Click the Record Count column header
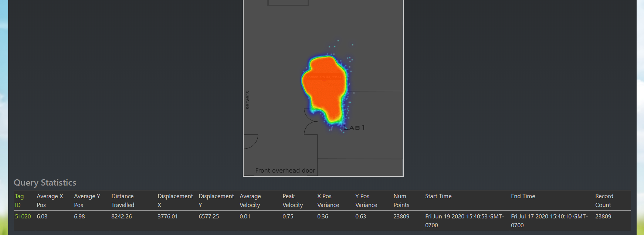This screenshot has width=644, height=235. point(604,201)
